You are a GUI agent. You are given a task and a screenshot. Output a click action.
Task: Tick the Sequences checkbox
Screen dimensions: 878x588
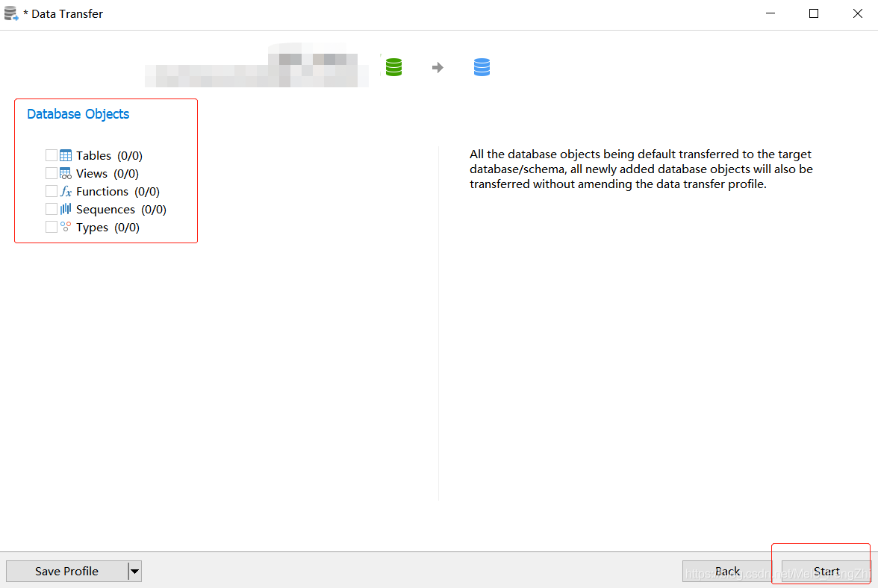(51, 209)
